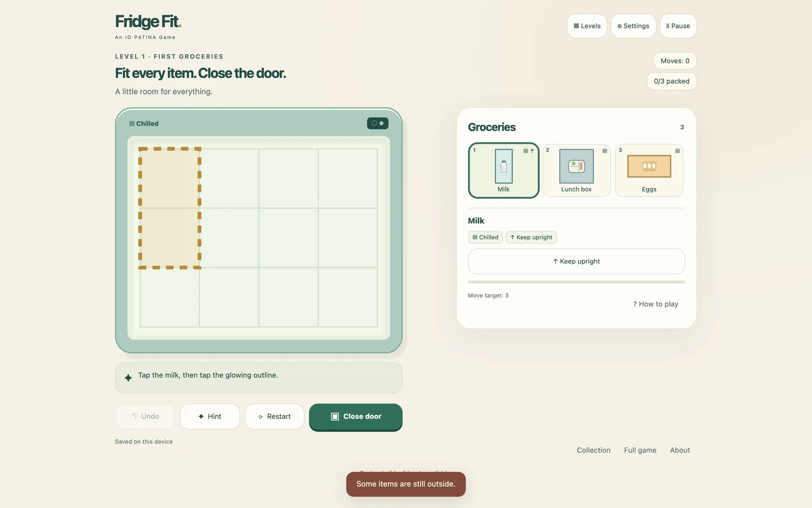Click the Groceries heading
Viewport: 812px width, 508px height.
[x=492, y=127]
